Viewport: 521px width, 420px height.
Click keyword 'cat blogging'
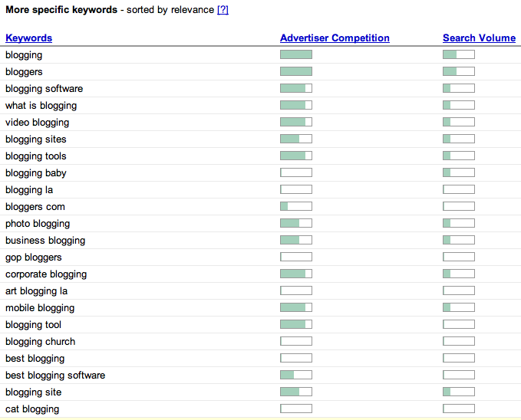32,409
